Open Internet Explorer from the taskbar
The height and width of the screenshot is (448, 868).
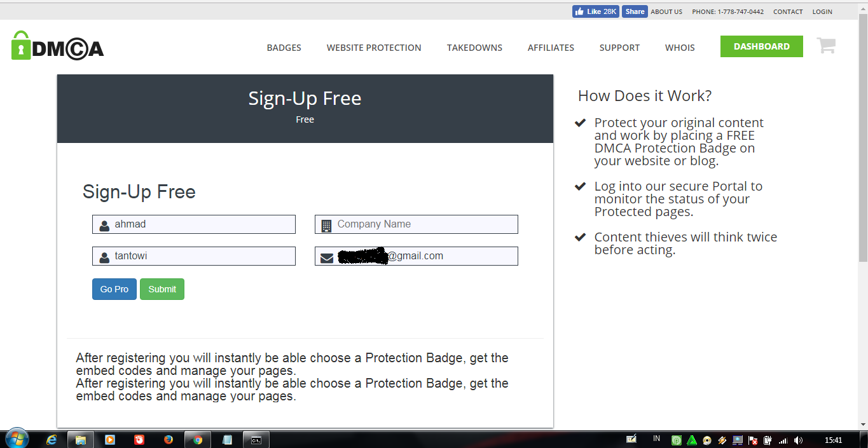tap(52, 439)
